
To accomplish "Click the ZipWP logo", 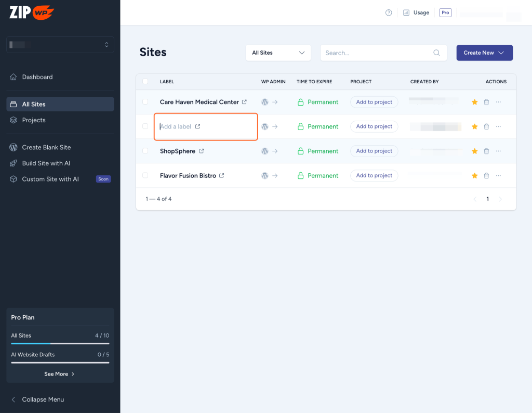I will (32, 12).
